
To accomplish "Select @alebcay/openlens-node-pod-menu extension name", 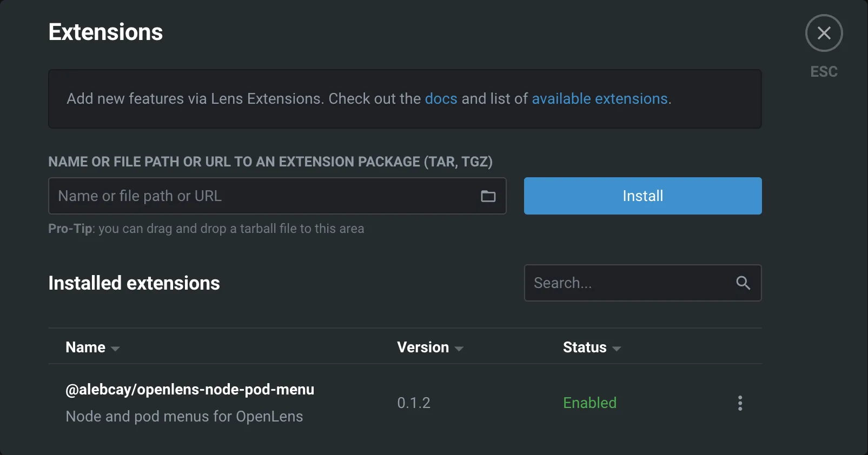I will click(x=190, y=390).
